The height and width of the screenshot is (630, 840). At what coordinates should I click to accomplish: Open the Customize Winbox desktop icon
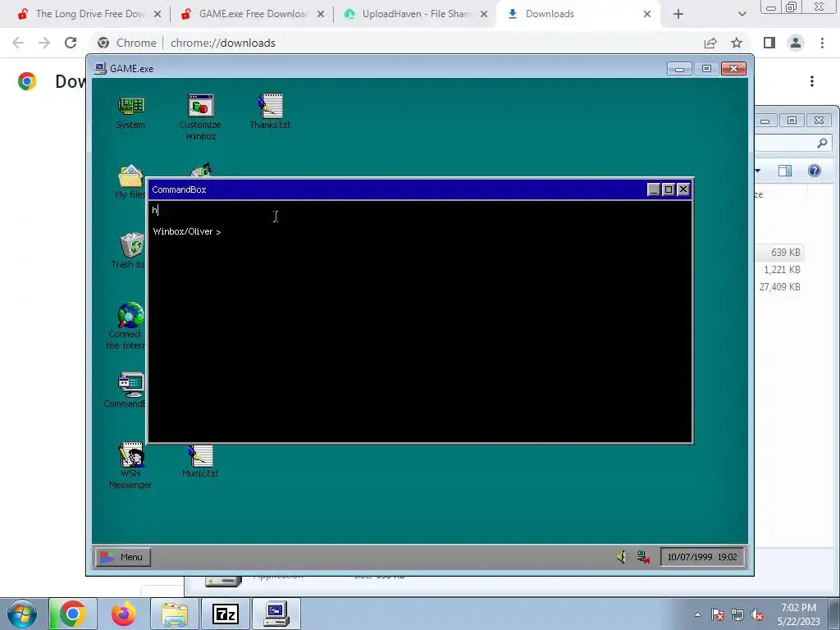point(200,116)
